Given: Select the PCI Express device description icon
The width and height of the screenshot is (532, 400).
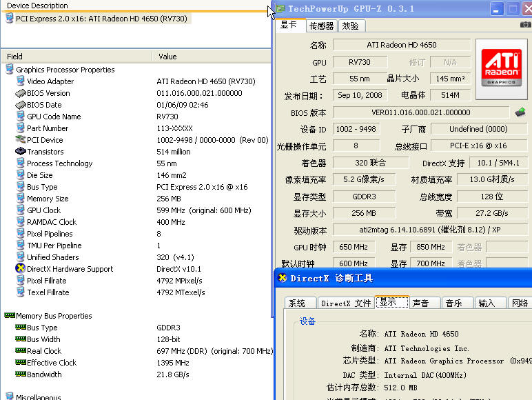Looking at the screenshot, I should [10, 19].
